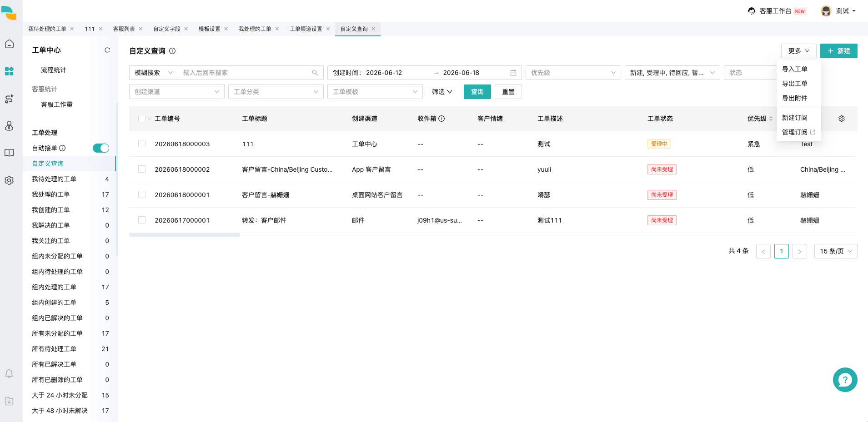Image resolution: width=868 pixels, height=422 pixels.
Task: Open the calendar icon in date range
Action: point(513,73)
